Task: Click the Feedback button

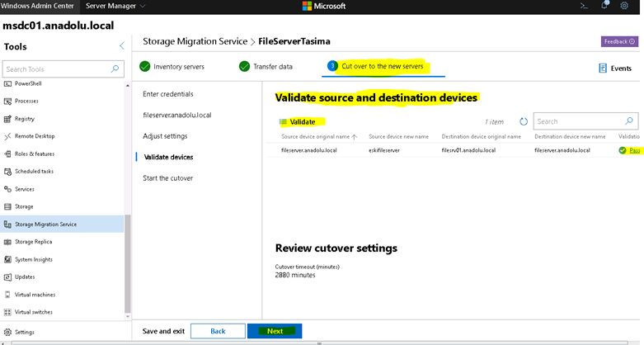Action: click(x=619, y=41)
